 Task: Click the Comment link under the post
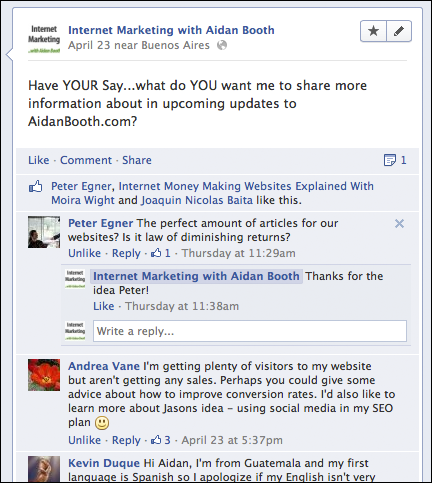(x=86, y=160)
